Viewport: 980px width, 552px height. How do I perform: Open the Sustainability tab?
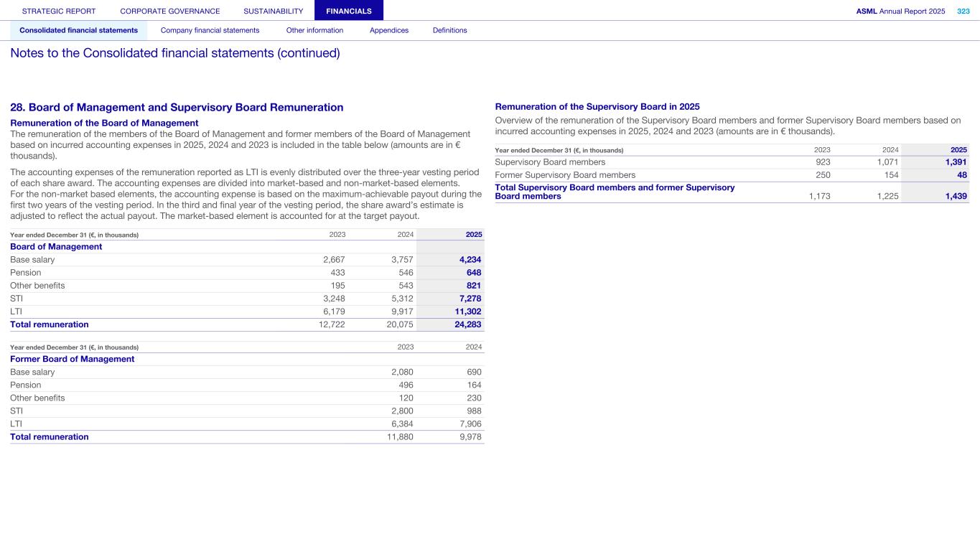[x=273, y=11]
